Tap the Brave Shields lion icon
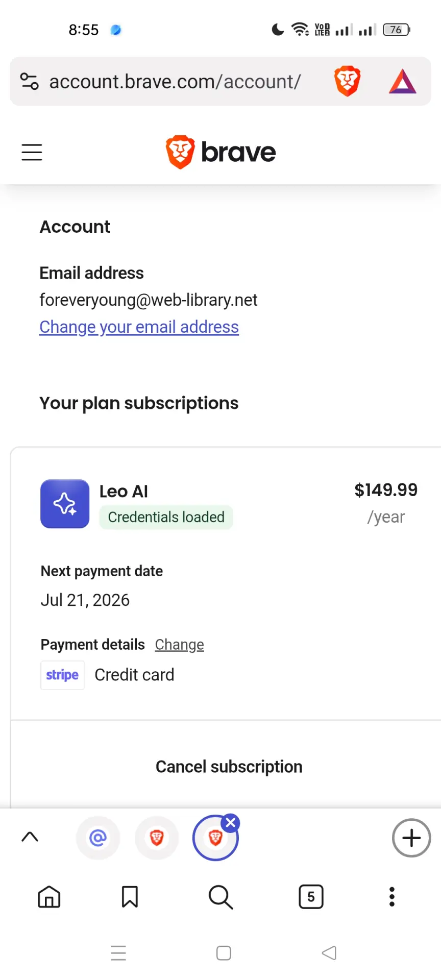The image size is (441, 980). coord(347,81)
